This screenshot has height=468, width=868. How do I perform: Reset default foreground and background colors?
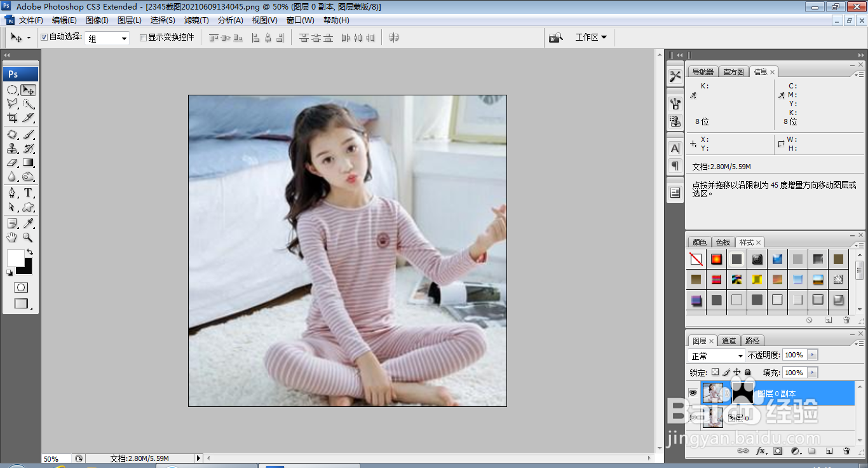[10, 272]
